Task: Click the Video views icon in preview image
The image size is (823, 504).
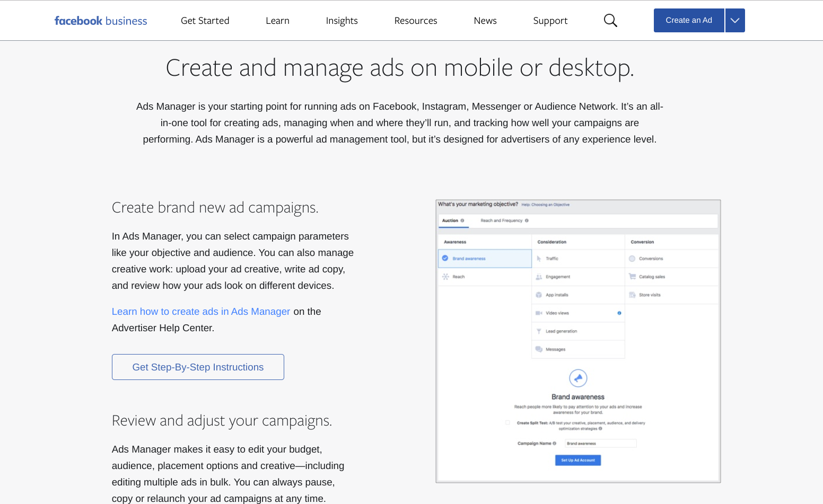Action: 539,313
